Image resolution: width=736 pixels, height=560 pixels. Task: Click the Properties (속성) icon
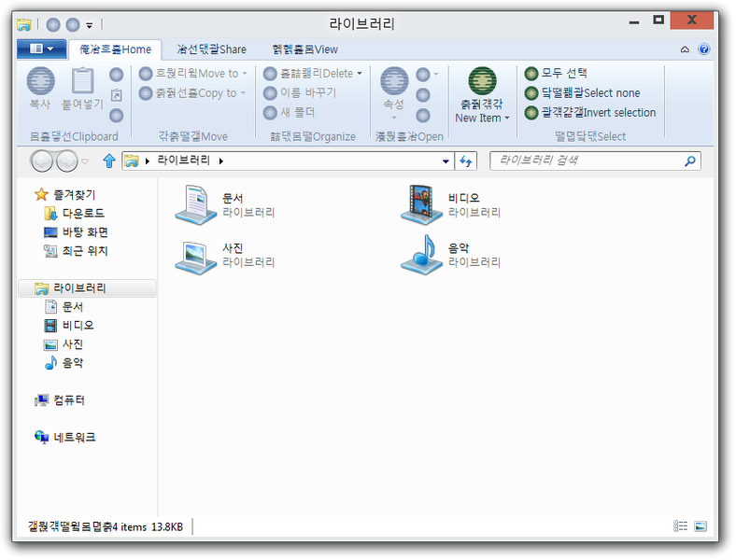(394, 80)
